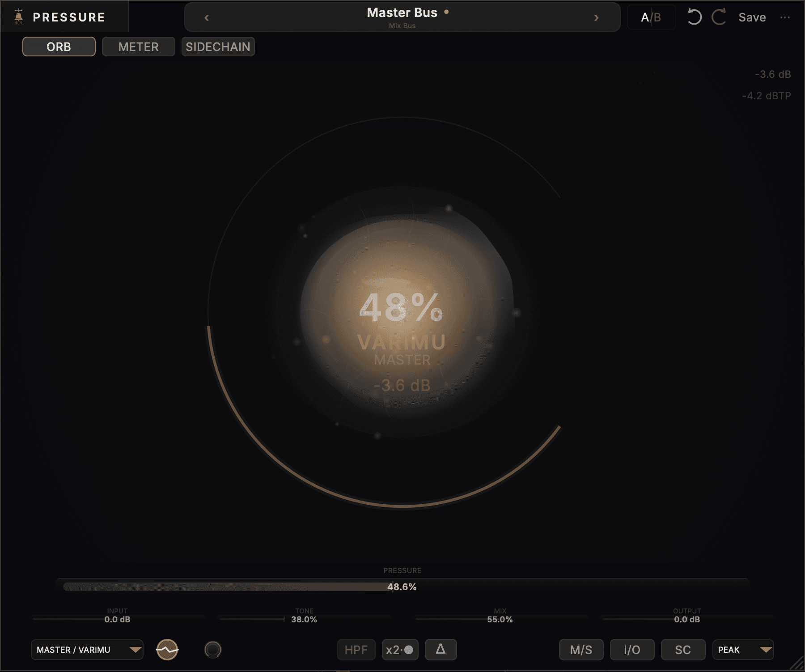Viewport: 805px width, 672px height.
Task: Click the waveform circle icon
Action: pyautogui.click(x=167, y=650)
